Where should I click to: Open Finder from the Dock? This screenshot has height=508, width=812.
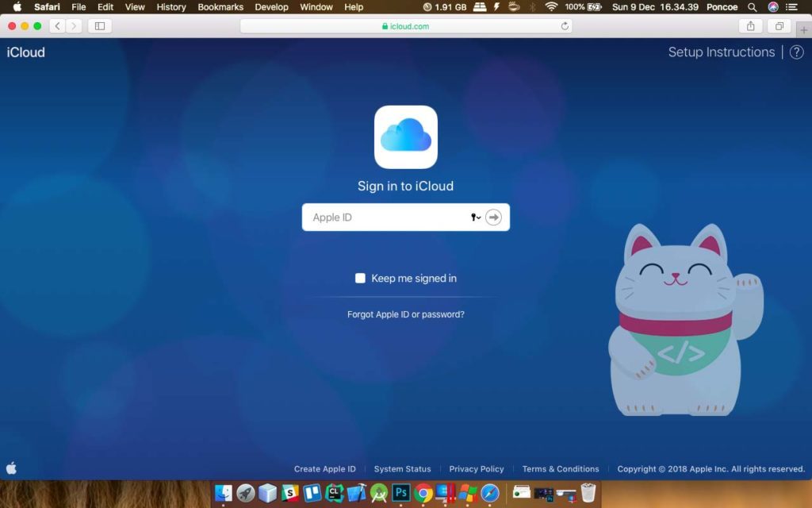(x=223, y=493)
